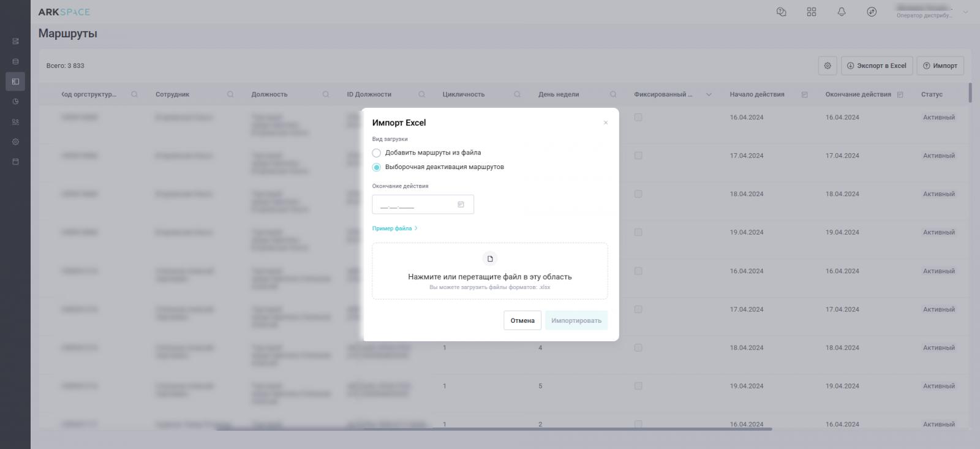Select 'Выборочная деактивация маршрутов' radio option
Image resolution: width=980 pixels, height=449 pixels.
(x=377, y=167)
